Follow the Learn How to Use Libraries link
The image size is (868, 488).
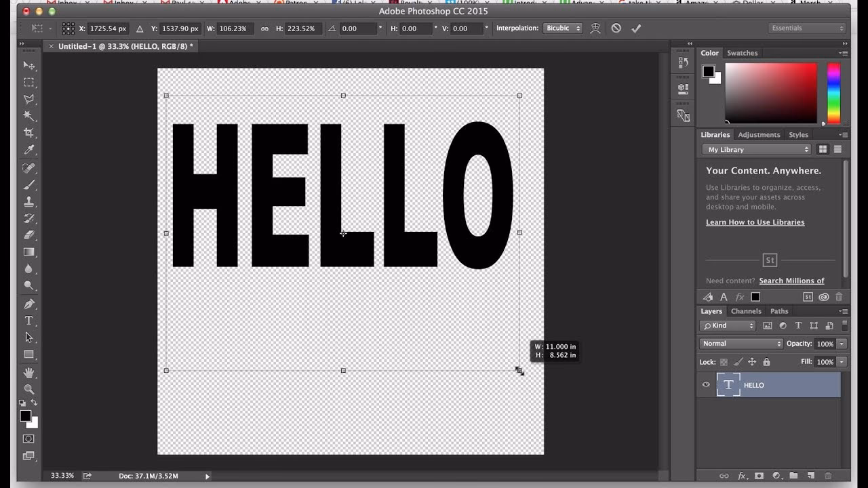[x=755, y=222]
